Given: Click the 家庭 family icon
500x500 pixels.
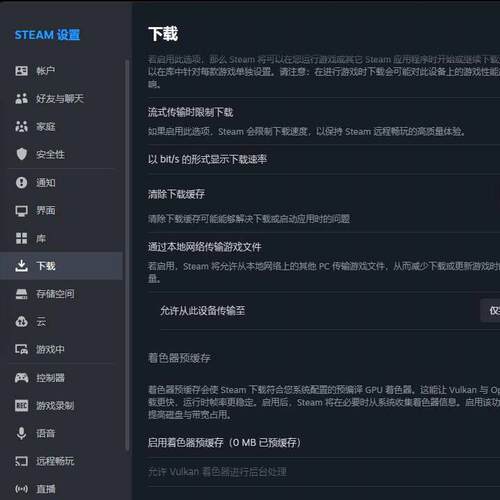Looking at the screenshot, I should (x=21, y=127).
